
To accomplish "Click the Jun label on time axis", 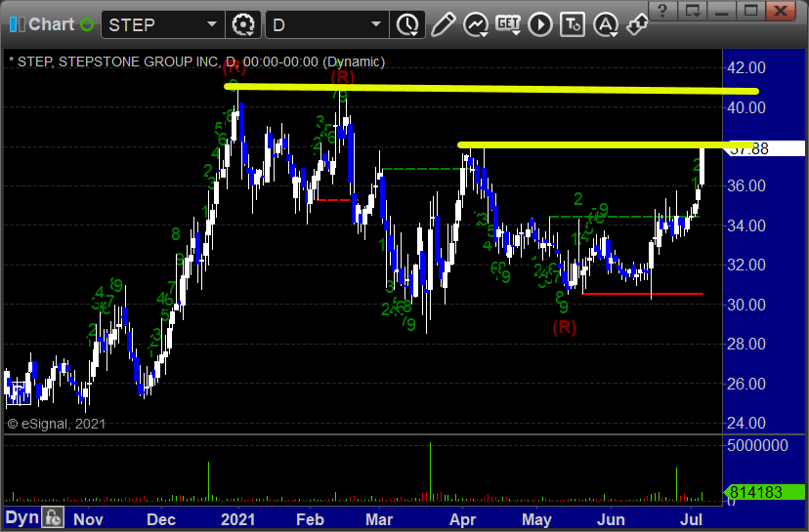I will (x=611, y=519).
